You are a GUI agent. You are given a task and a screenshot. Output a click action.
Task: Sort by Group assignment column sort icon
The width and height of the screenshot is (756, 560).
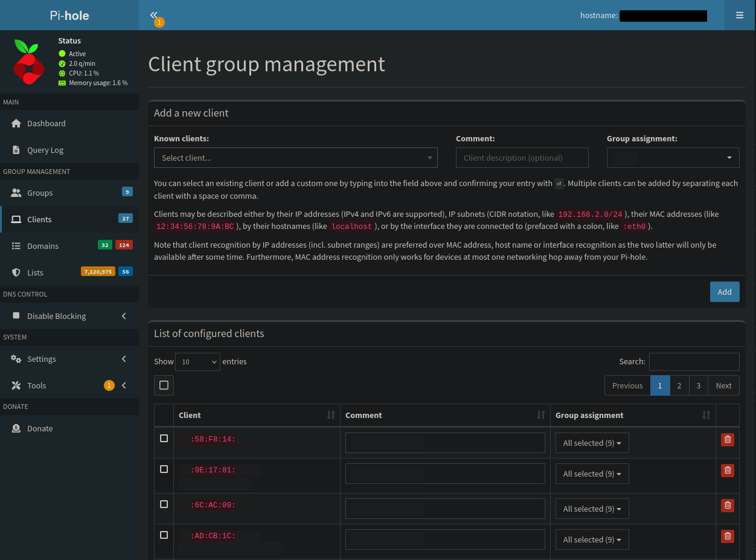(706, 415)
